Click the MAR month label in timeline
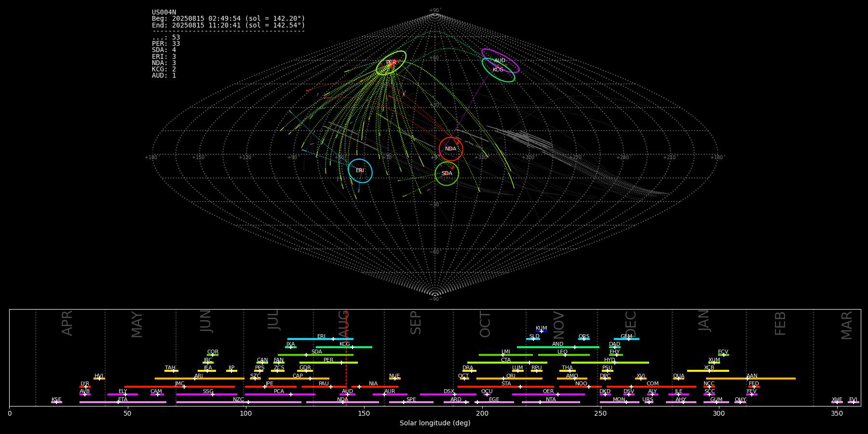 click(847, 325)
